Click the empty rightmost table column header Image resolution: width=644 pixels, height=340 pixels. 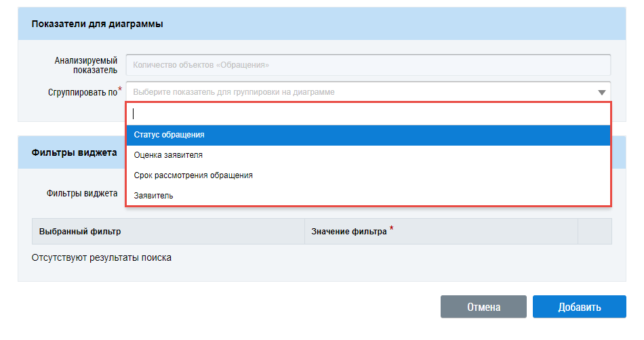(x=595, y=231)
